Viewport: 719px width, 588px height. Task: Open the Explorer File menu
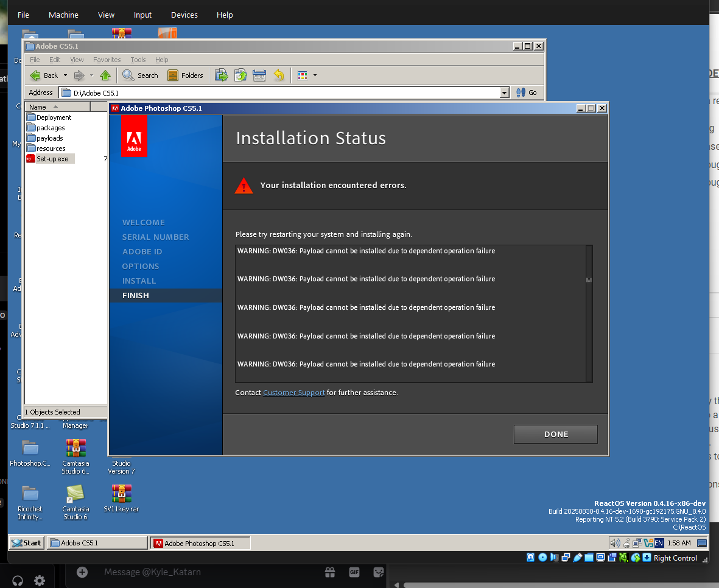35,60
